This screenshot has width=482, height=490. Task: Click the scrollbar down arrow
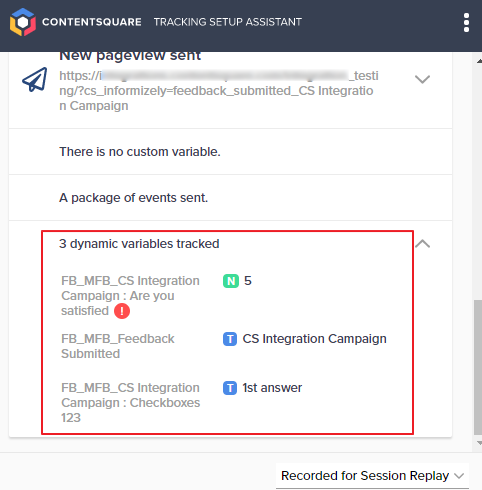pos(479,443)
